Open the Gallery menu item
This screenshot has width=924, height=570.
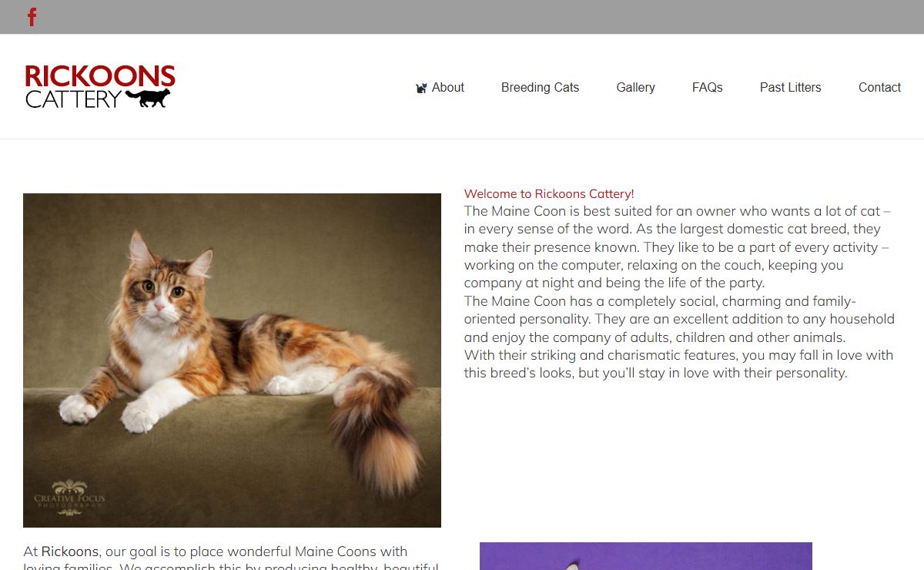(635, 88)
